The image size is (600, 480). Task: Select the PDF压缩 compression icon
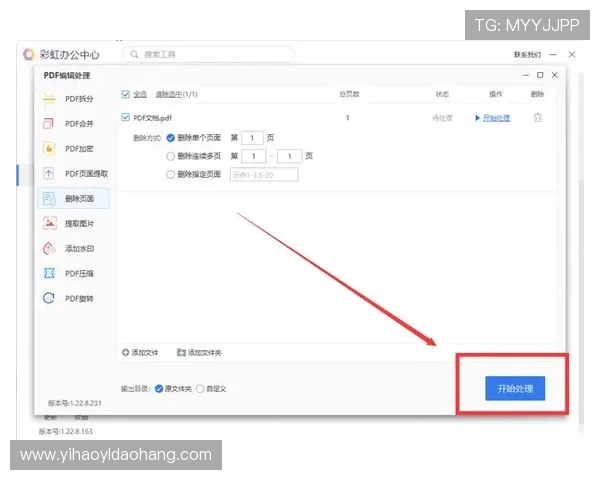pyautogui.click(x=49, y=273)
